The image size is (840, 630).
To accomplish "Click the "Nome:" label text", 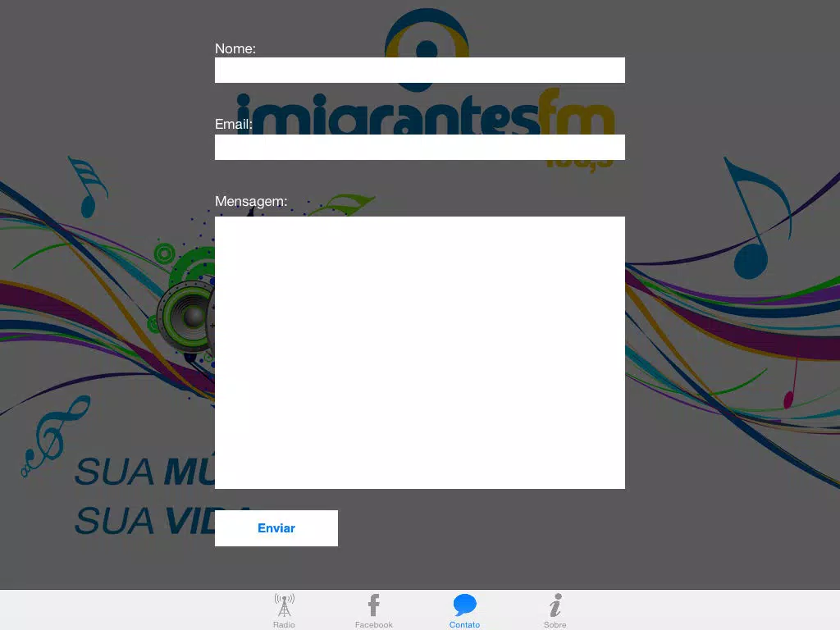I will pos(235,48).
